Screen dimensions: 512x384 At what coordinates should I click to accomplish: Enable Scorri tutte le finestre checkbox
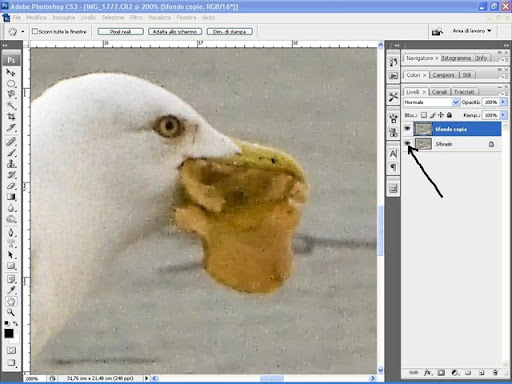tap(35, 31)
